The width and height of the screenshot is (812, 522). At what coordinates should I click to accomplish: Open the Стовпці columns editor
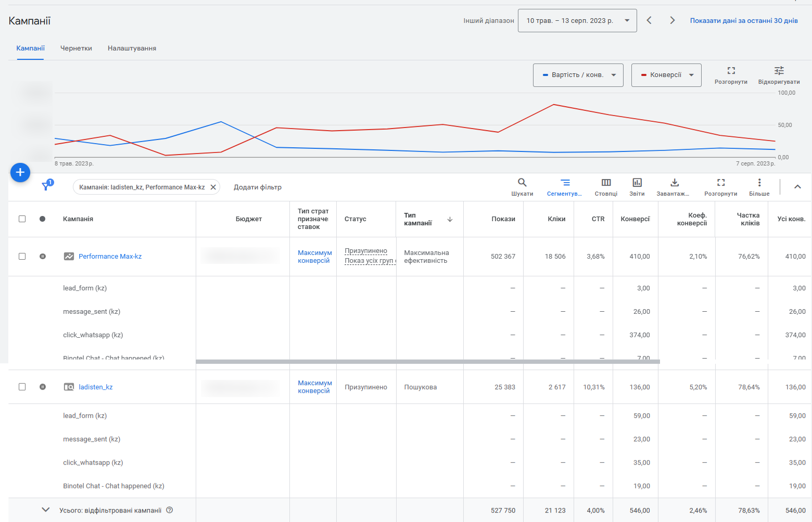[x=606, y=186]
